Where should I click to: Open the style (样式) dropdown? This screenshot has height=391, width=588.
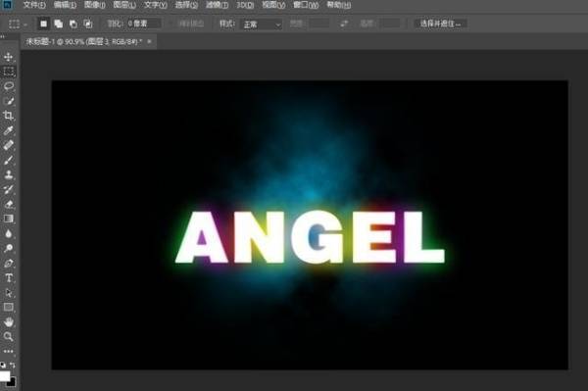coord(262,24)
